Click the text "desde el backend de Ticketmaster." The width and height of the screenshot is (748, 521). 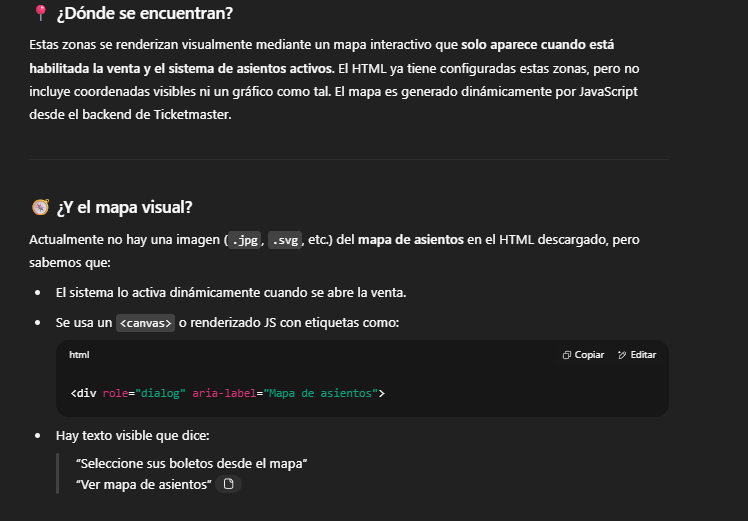130,115
